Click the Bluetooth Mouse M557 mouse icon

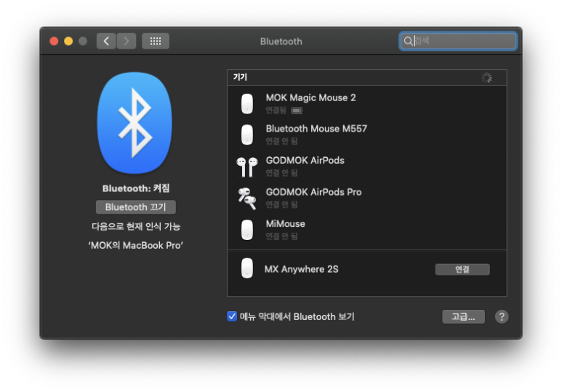pos(247,135)
